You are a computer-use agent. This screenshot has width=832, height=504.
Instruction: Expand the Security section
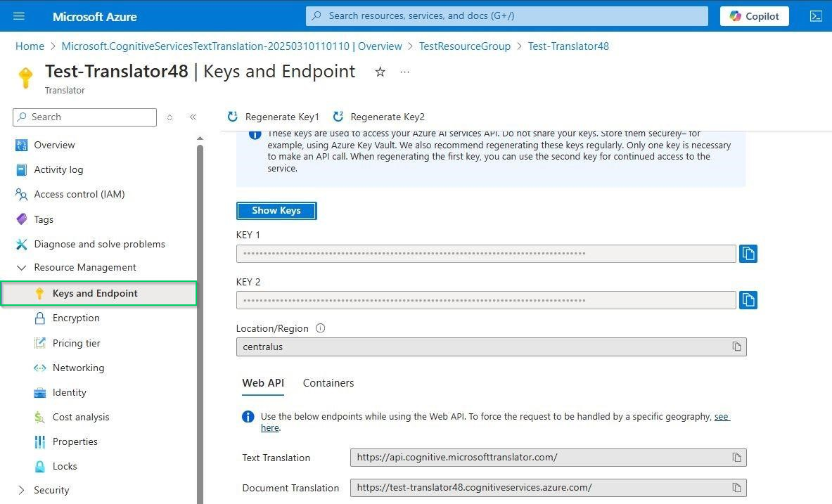(21, 490)
